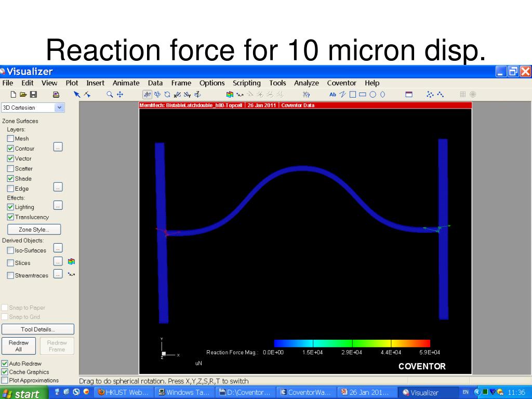532x399 pixels.
Task: Open Slices details ellipsis button
Action: [x=58, y=262]
